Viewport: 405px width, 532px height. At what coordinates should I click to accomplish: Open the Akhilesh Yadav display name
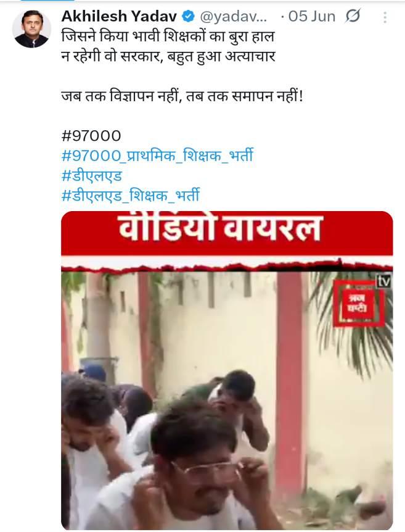(120, 16)
